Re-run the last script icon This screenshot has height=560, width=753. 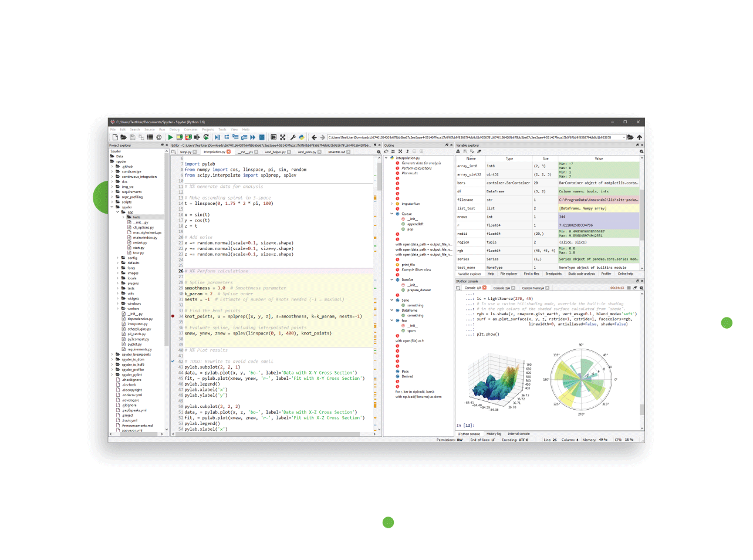[x=206, y=137]
